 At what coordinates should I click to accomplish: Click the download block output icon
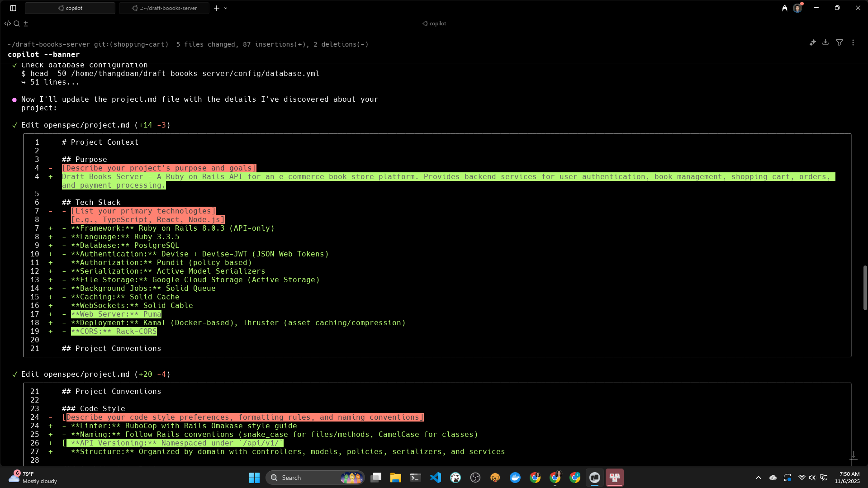click(825, 43)
